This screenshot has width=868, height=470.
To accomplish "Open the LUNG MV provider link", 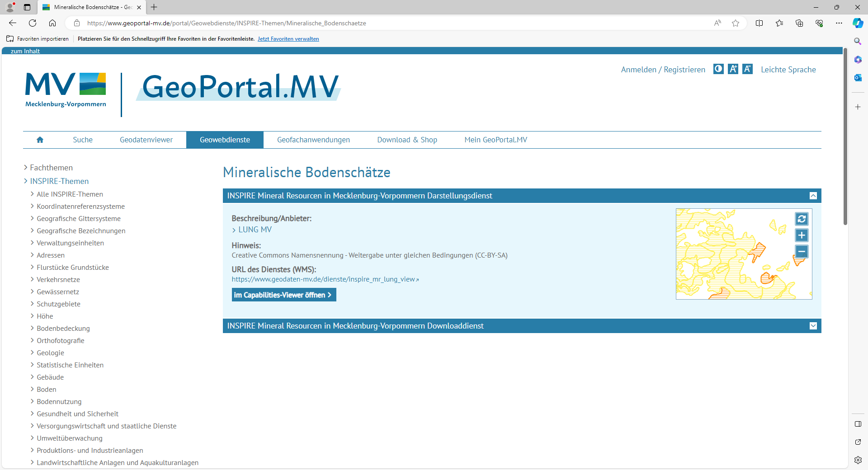I will click(255, 230).
